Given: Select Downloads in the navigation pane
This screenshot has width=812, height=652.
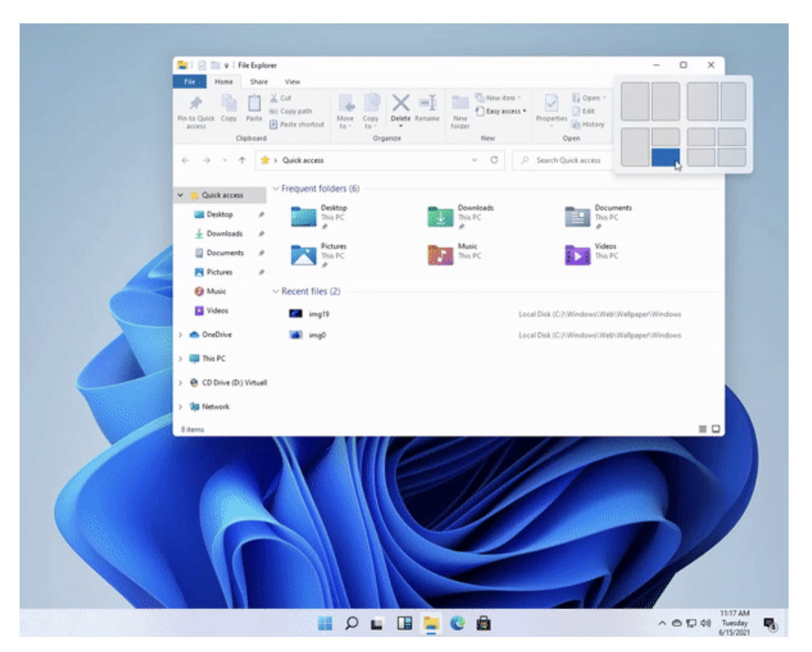Looking at the screenshot, I should click(224, 234).
